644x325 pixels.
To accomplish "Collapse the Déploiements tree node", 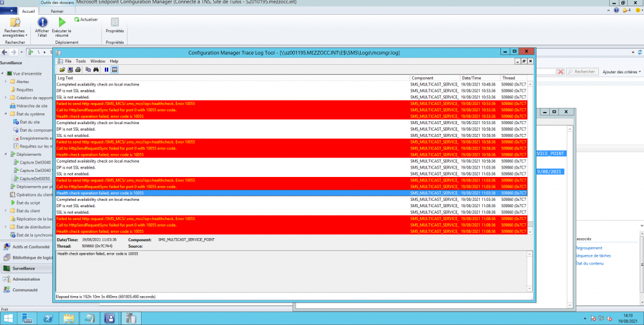I will pyautogui.click(x=6, y=154).
